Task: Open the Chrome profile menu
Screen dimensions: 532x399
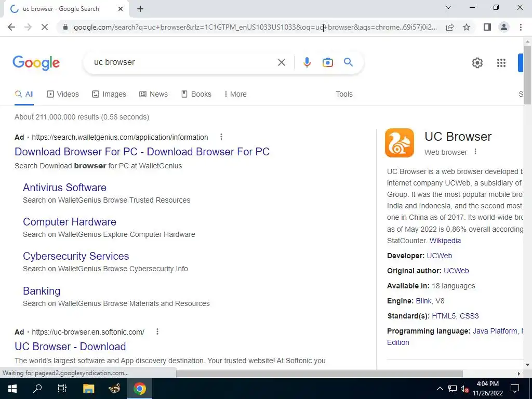Action: tap(504, 27)
